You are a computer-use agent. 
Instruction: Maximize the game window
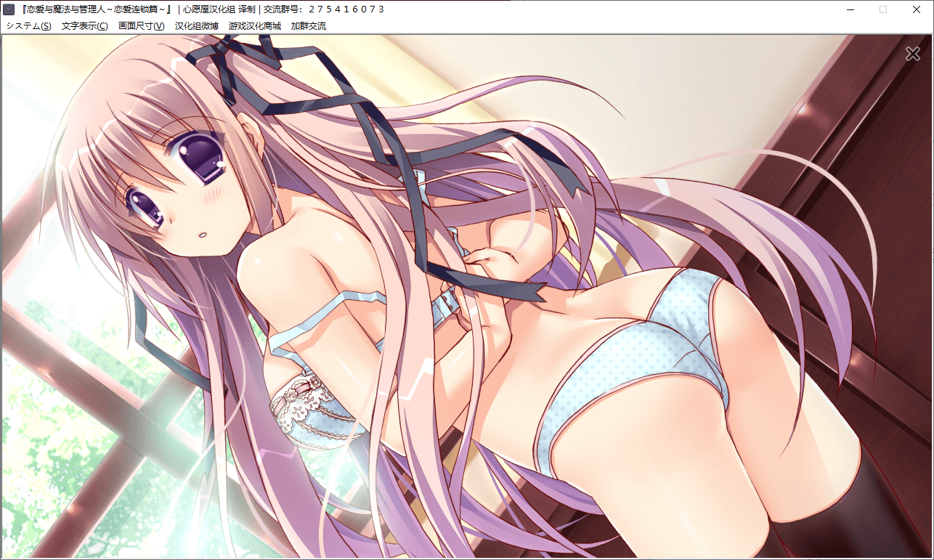(883, 9)
